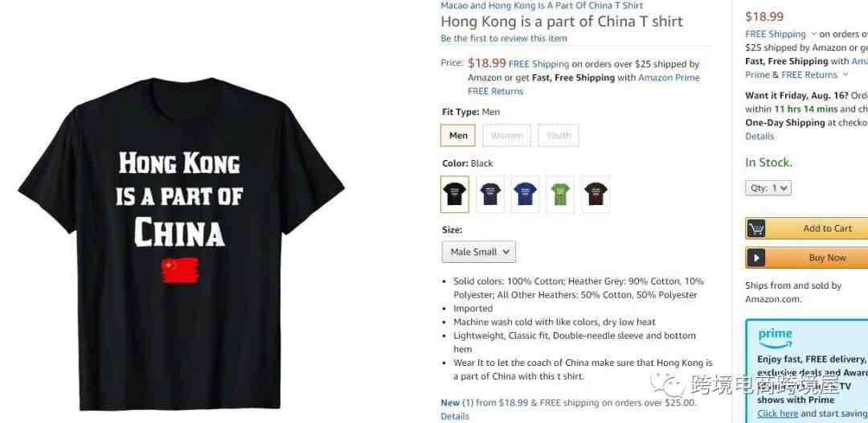Click the Add to Cart button
Viewport: 868px width, 423px height.
pos(807,228)
